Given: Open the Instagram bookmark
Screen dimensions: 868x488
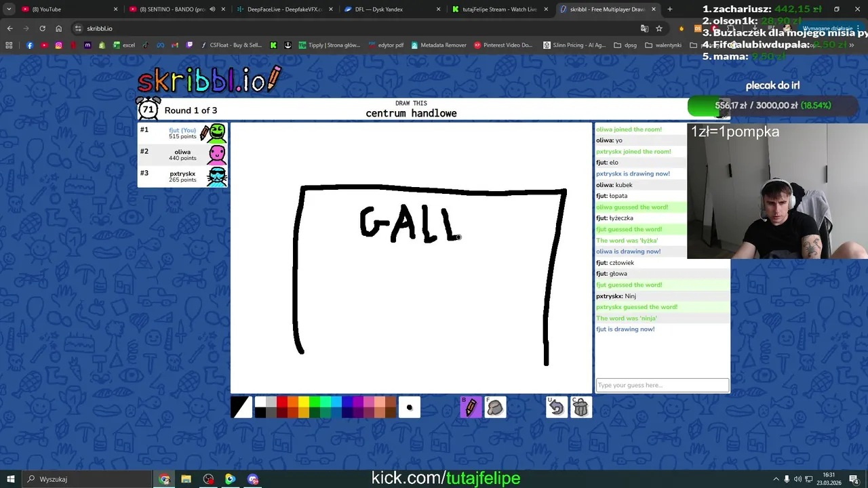Looking at the screenshot, I should pyautogui.click(x=58, y=45).
